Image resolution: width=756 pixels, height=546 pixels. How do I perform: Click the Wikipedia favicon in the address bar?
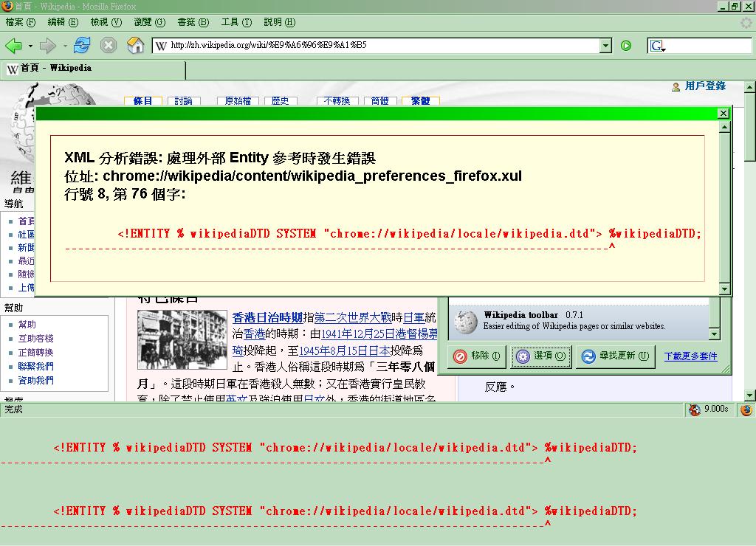161,46
